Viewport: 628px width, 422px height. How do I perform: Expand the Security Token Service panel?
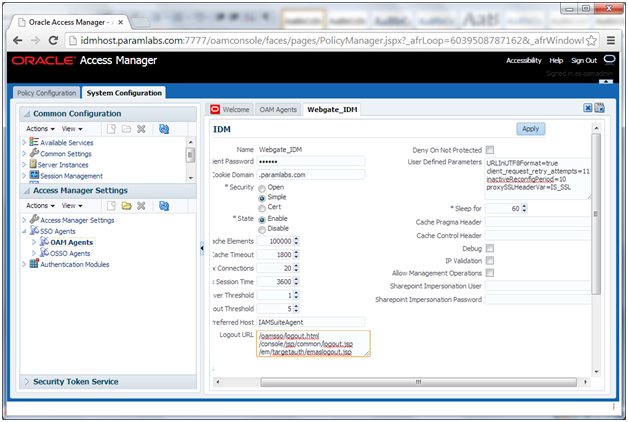point(27,382)
